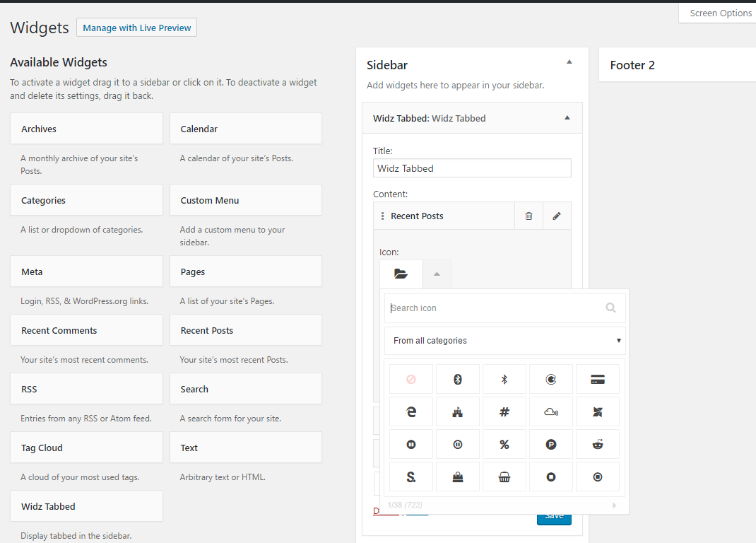Add the Text widget
Image resolution: width=756 pixels, height=543 pixels.
click(246, 448)
